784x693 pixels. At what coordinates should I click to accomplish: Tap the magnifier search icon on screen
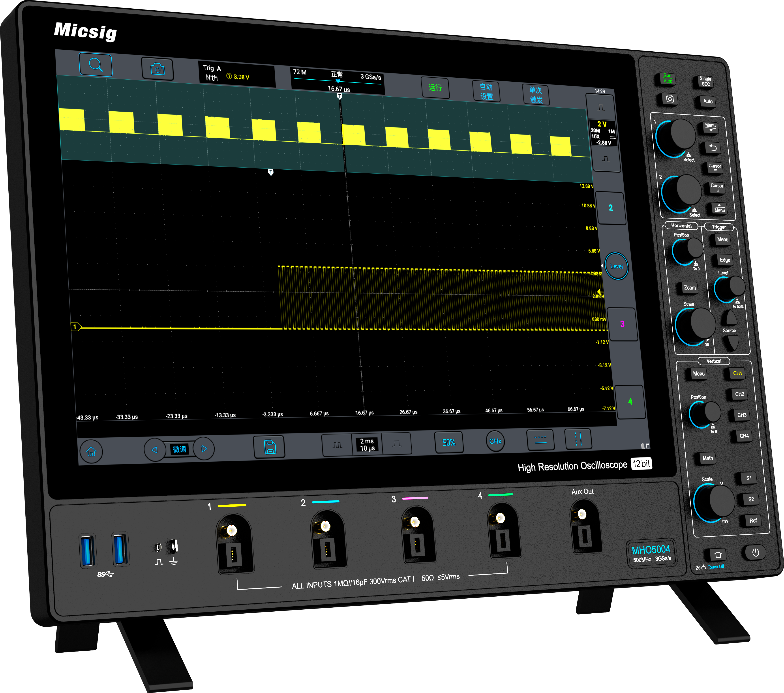(96, 65)
